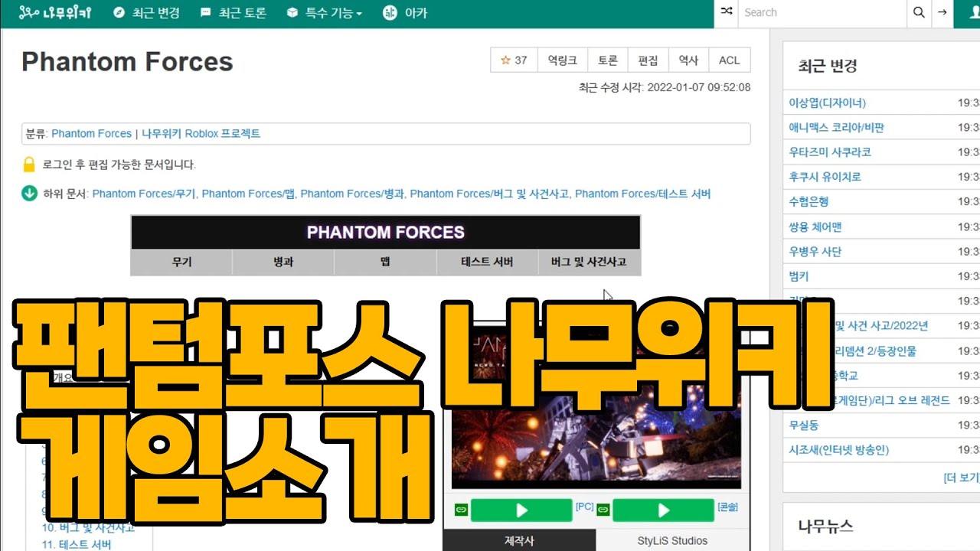Select the 무기 cell in the PHANTOM FORCES table
This screenshot has height=551, width=980.
181,262
